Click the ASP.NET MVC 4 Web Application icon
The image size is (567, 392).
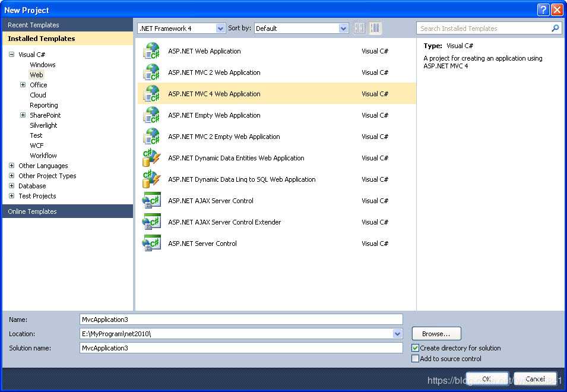point(151,94)
